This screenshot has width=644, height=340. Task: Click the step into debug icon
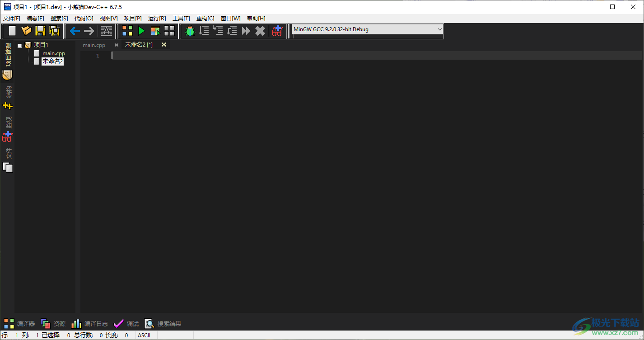point(218,31)
